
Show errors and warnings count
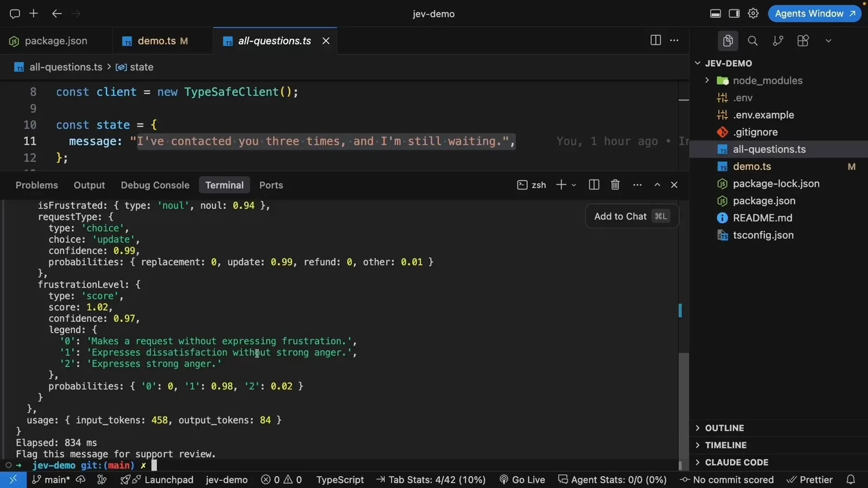(282, 480)
